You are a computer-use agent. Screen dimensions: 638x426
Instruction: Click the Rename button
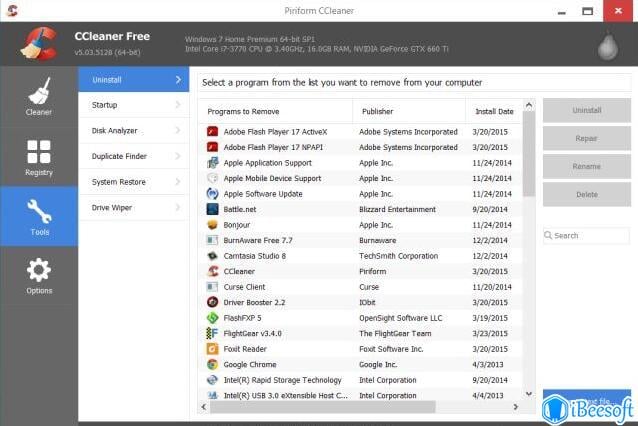[587, 166]
